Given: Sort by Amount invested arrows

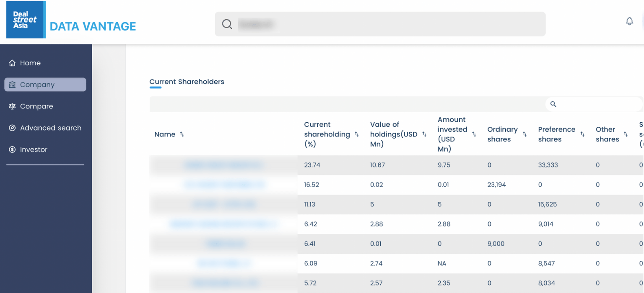Looking at the screenshot, I should (474, 134).
